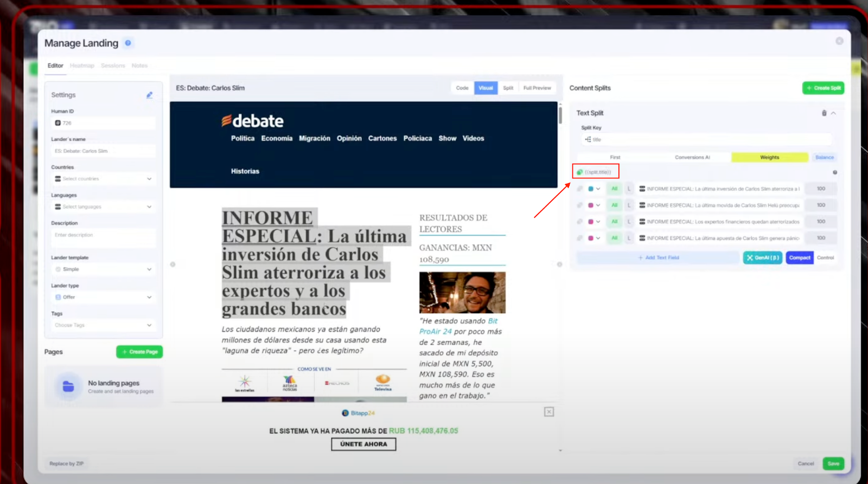This screenshot has width=868, height=484.
Task: Click the link icon on fourth split row
Action: click(579, 238)
